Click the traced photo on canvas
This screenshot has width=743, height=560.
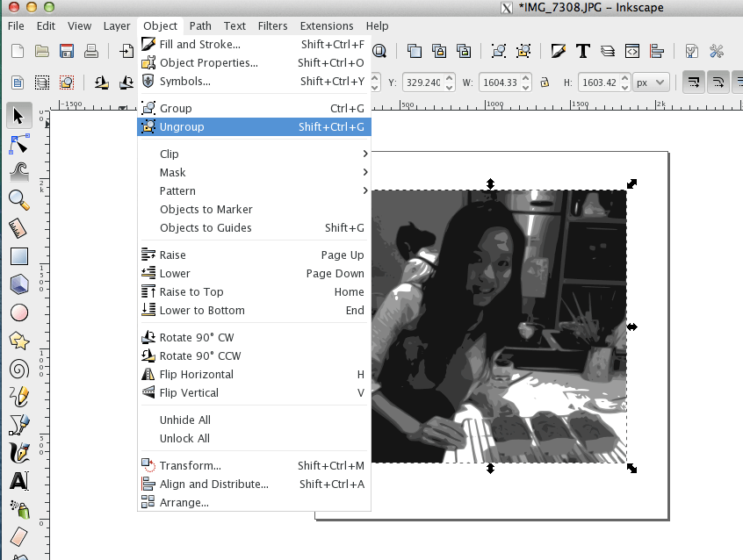tap(499, 327)
